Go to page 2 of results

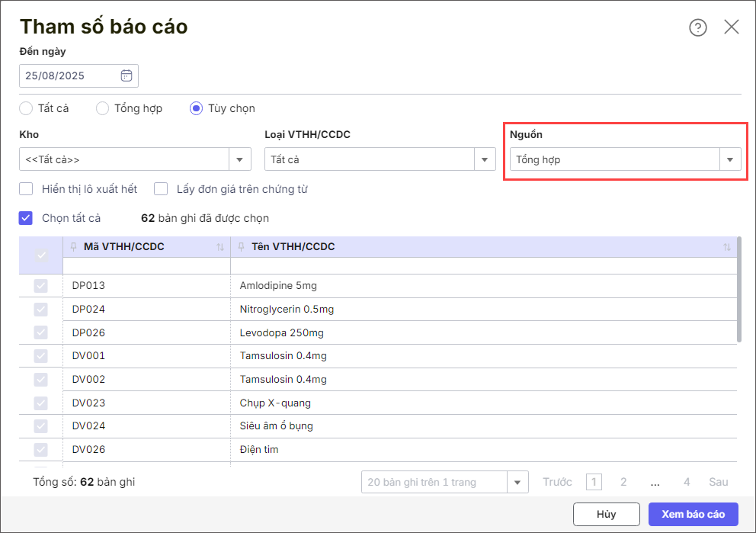click(623, 482)
